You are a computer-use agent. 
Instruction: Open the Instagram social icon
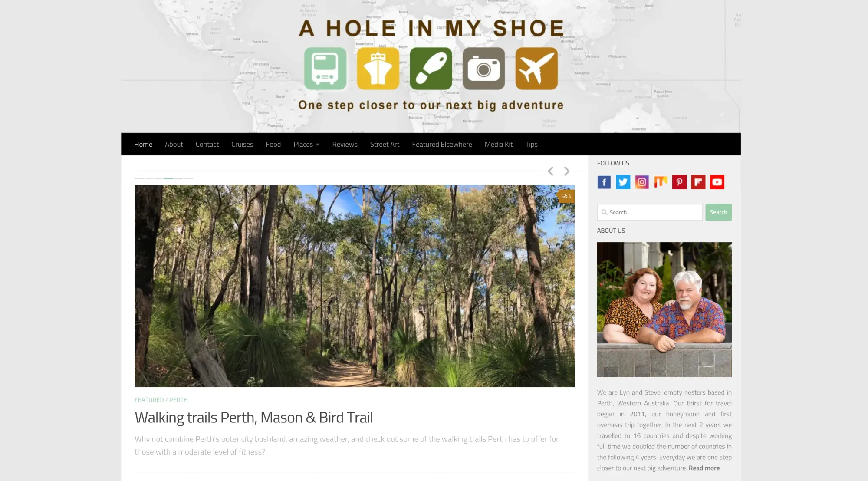(x=641, y=182)
